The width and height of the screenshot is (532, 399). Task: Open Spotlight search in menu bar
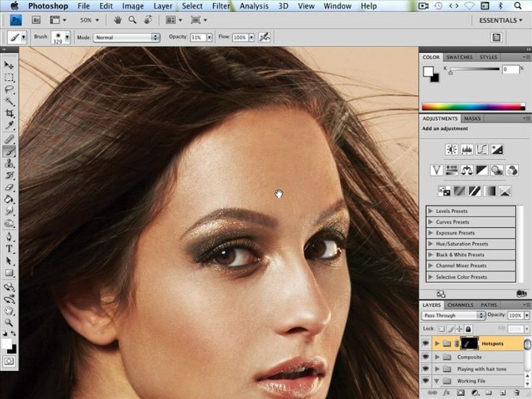click(x=518, y=6)
